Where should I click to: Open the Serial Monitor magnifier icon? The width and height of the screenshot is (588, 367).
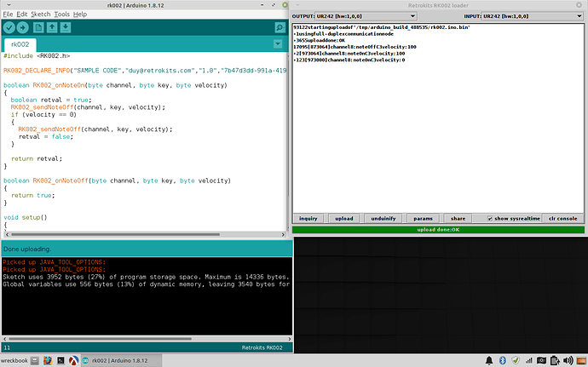tap(280, 28)
